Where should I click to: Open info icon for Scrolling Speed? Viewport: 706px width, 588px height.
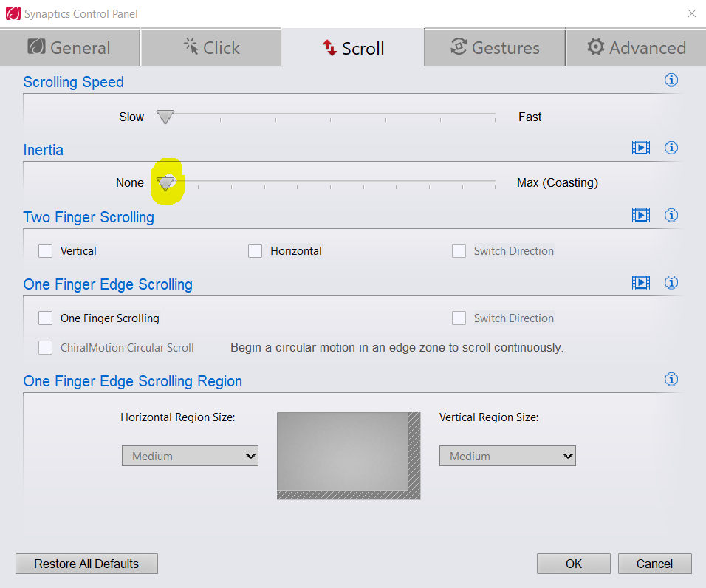coord(671,80)
